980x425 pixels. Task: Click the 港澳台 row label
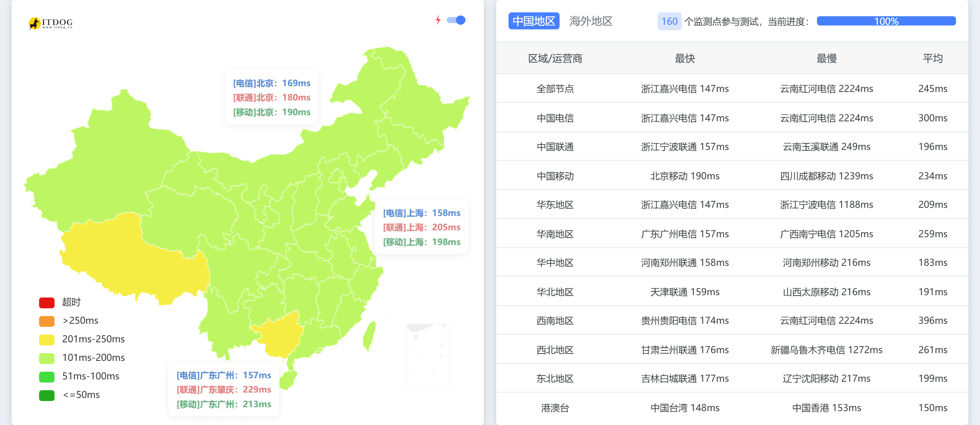coord(555,408)
